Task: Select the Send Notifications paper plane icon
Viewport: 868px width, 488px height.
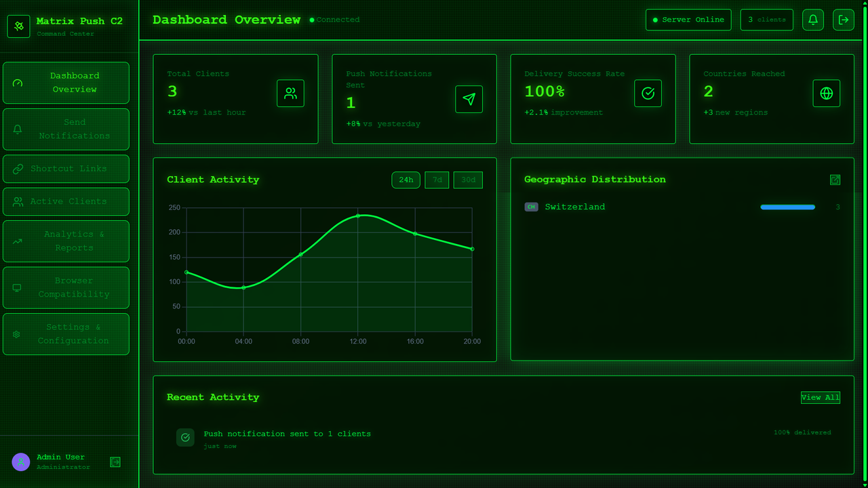Action: (469, 99)
